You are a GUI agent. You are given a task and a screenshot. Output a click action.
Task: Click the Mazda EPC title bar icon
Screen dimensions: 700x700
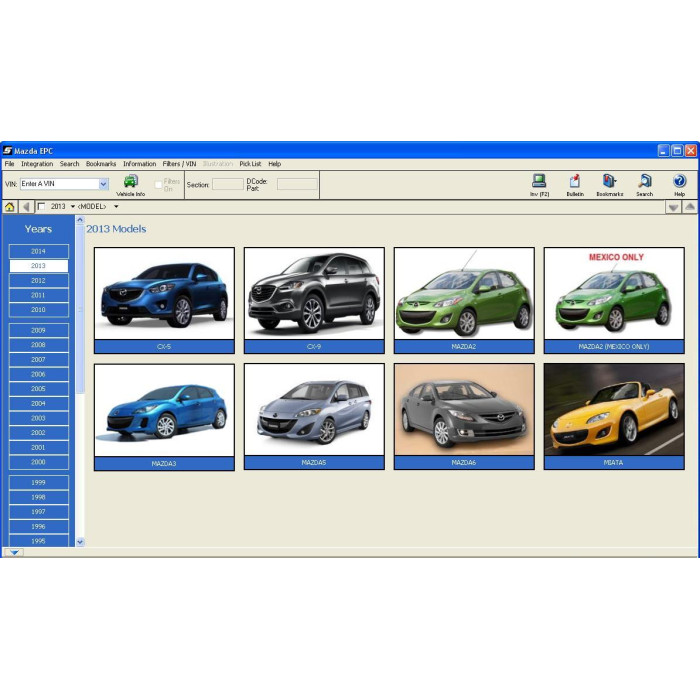tap(8, 150)
